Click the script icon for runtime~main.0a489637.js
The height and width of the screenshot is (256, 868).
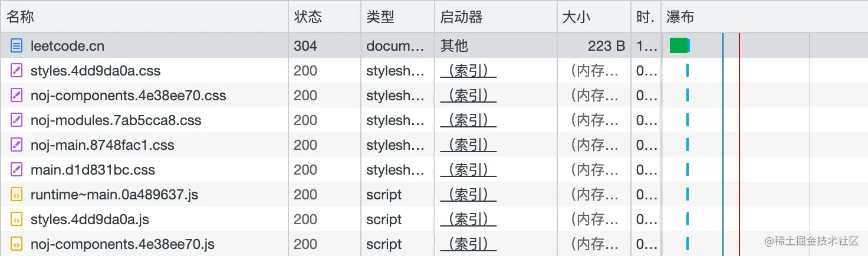[17, 194]
